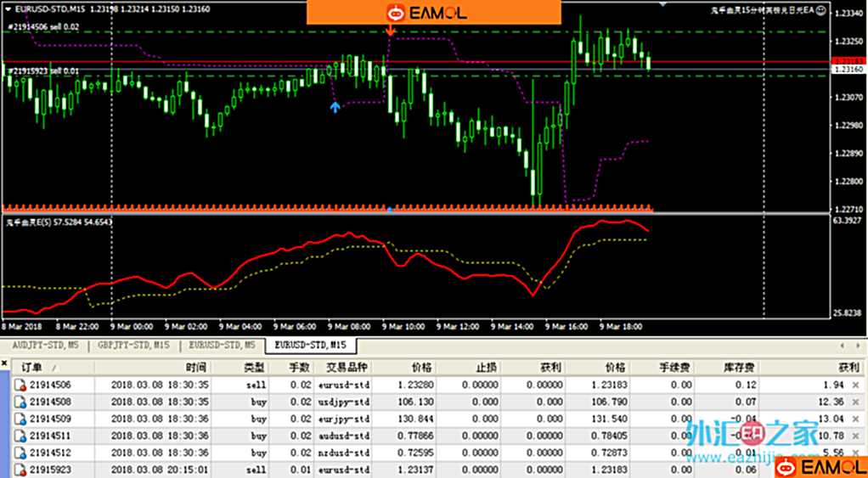
Task: Click the open price 0.77866 cell
Action: [414, 436]
